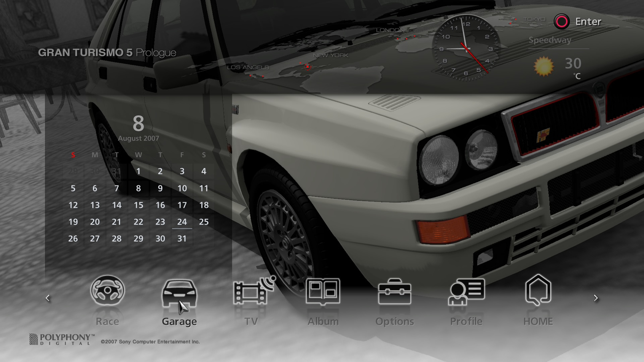This screenshot has width=644, height=362.
Task: Click the Gran Turismo 5 Prologue title
Action: (107, 53)
